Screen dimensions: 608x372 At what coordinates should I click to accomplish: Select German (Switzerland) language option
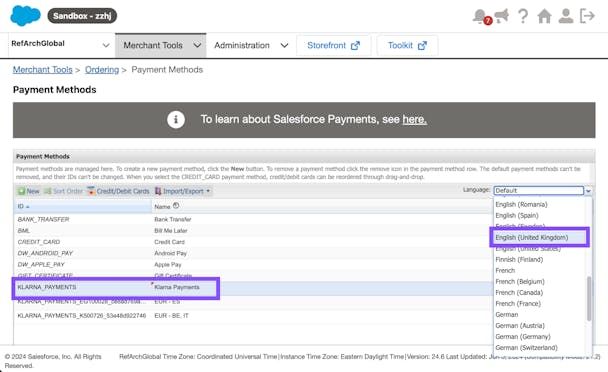[x=527, y=348]
